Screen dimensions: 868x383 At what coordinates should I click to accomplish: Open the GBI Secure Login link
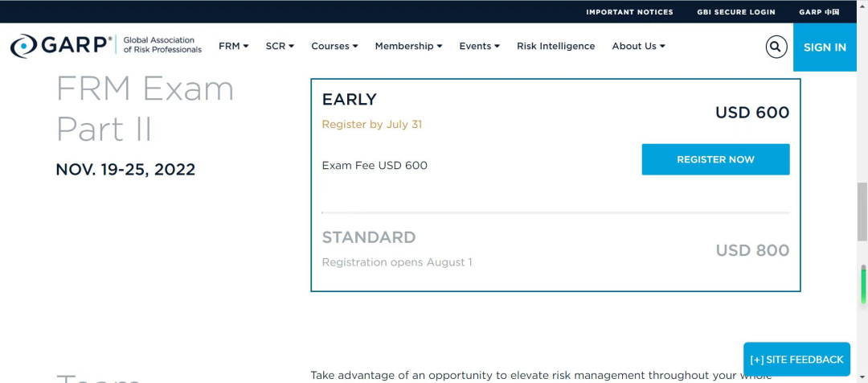tap(736, 12)
